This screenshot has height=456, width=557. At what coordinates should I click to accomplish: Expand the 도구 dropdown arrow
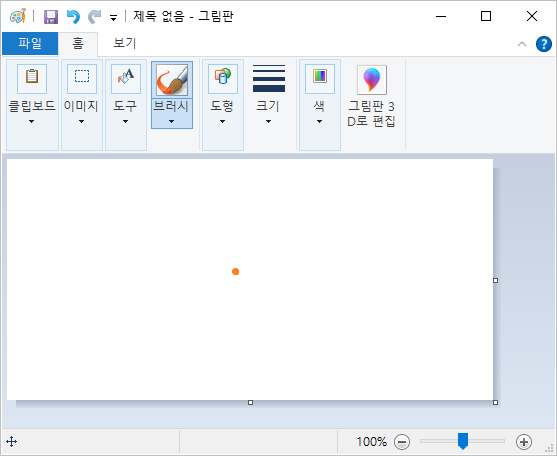pos(125,121)
